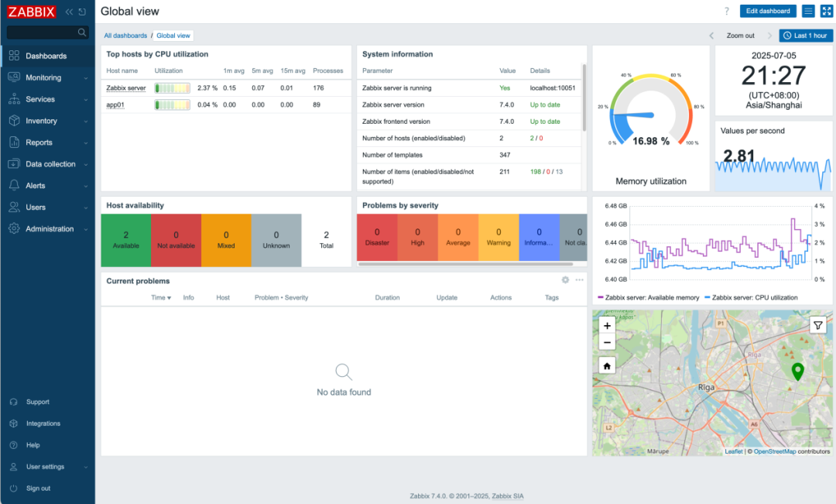Click Zoom out

coord(741,36)
